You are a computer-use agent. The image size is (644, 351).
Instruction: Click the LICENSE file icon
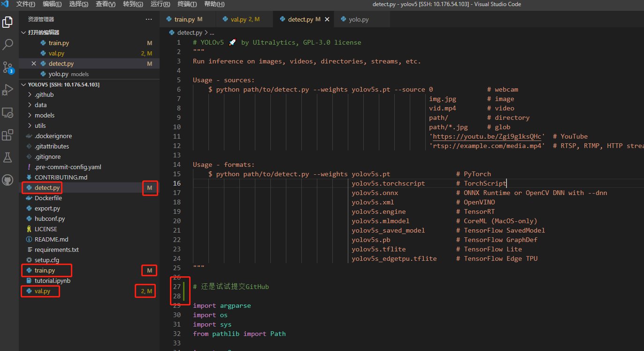(x=29, y=229)
